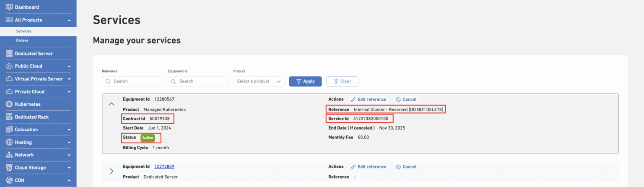Click cancel circle icon for equipment 12280567
This screenshot has height=187, width=644.
(x=398, y=100)
